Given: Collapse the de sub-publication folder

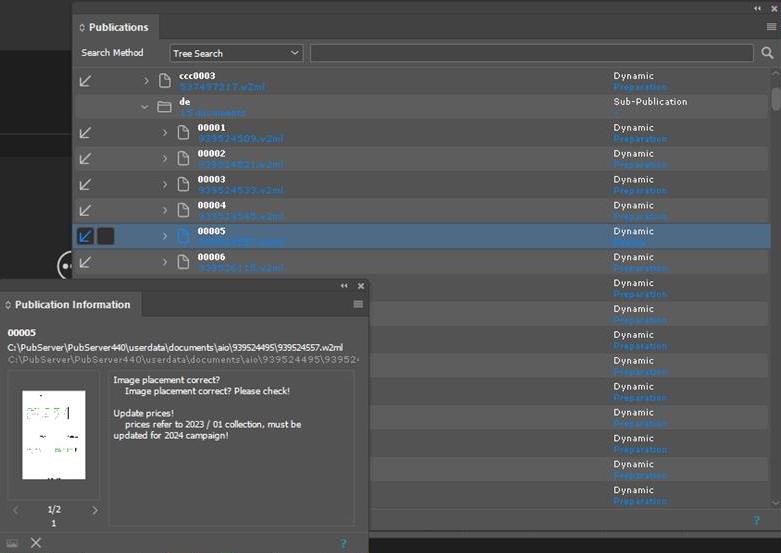Looking at the screenshot, I should [144, 107].
